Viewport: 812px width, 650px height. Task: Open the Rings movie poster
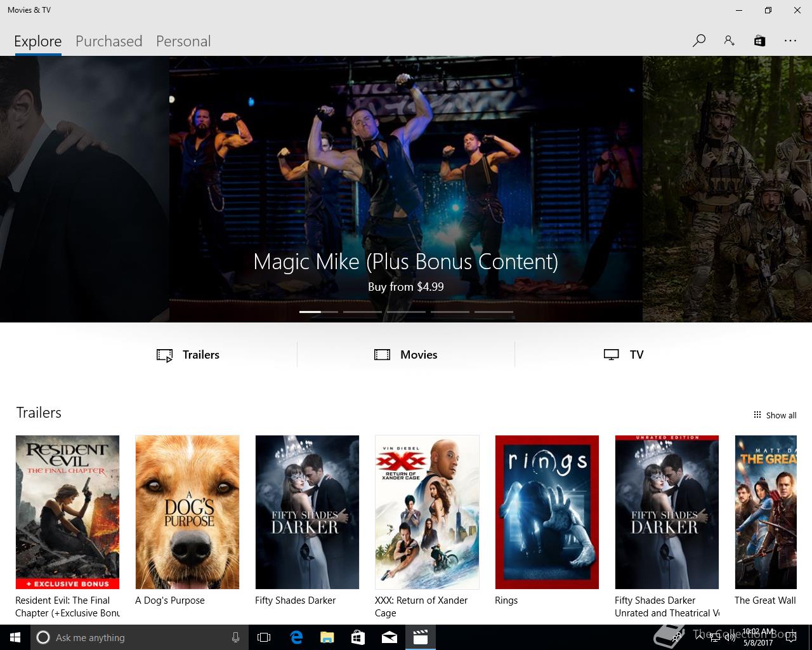pos(547,512)
